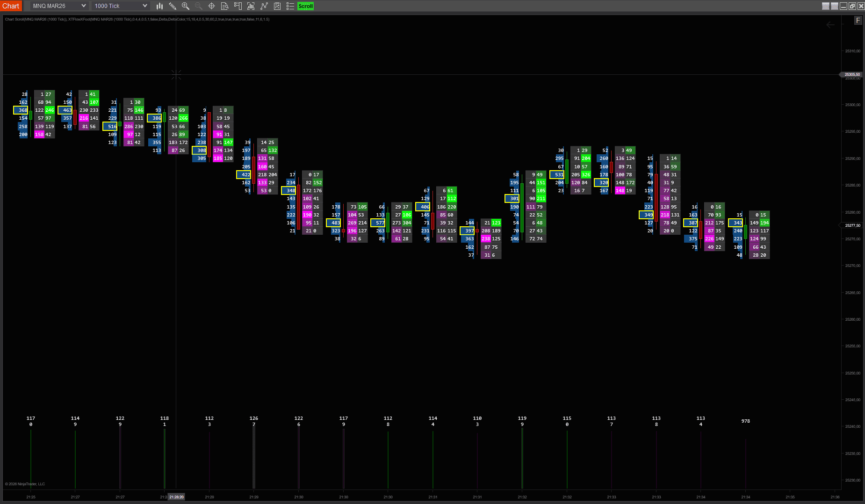Click the 21:28:20 time axis marker
The width and height of the screenshot is (865, 504).
[x=176, y=497]
